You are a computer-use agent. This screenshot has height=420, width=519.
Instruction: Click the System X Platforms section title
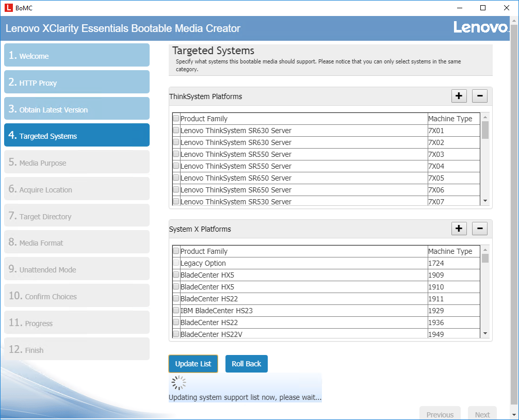(x=200, y=229)
